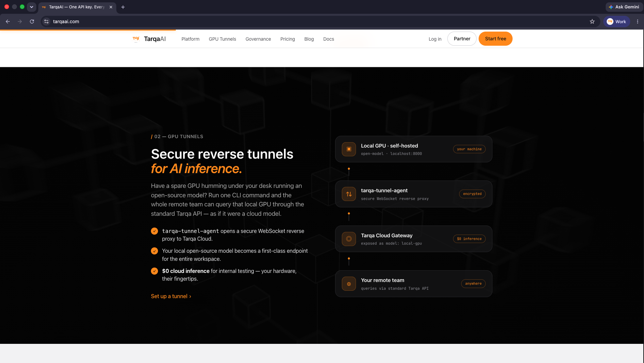
Task: Click the TarqaAI logo
Action: (x=149, y=39)
